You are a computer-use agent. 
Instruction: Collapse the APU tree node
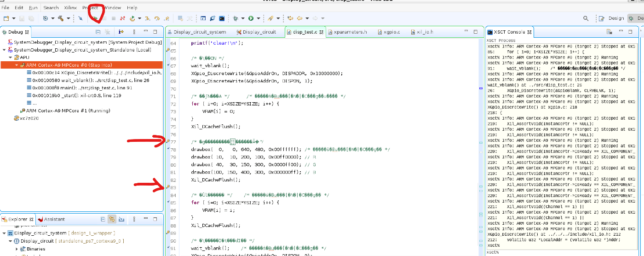10,58
